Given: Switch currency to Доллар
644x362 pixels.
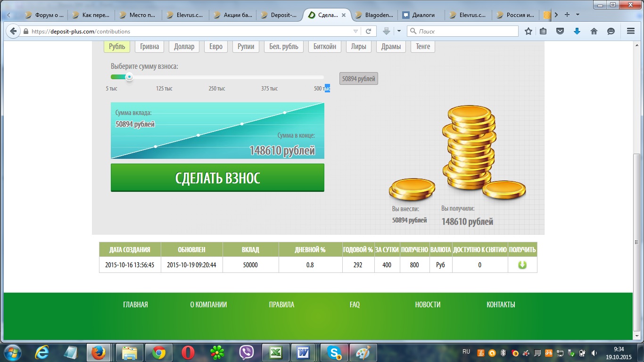Looking at the screenshot, I should coord(184,47).
